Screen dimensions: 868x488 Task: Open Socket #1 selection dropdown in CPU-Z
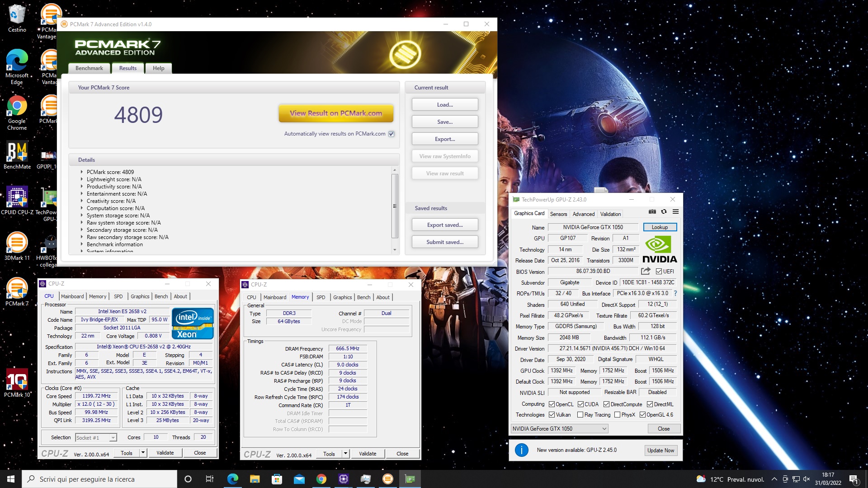click(96, 437)
